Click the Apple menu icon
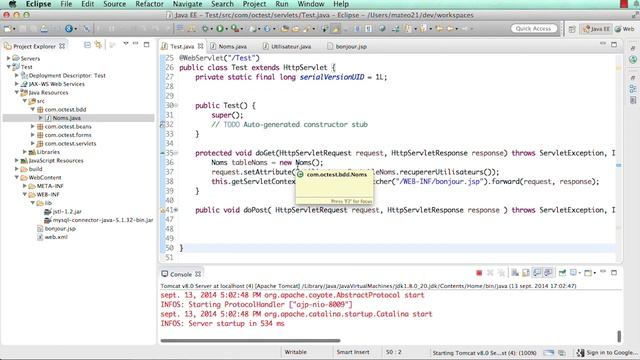The width and height of the screenshot is (640, 360). tap(12, 4)
